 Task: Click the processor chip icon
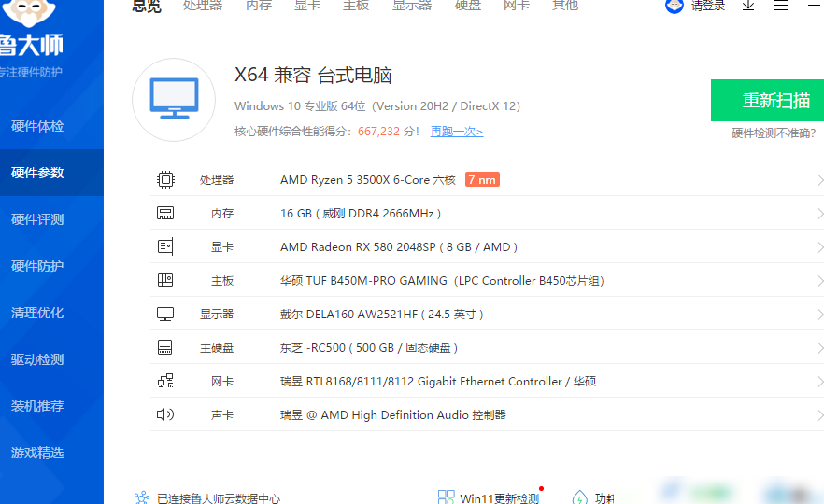(165, 179)
